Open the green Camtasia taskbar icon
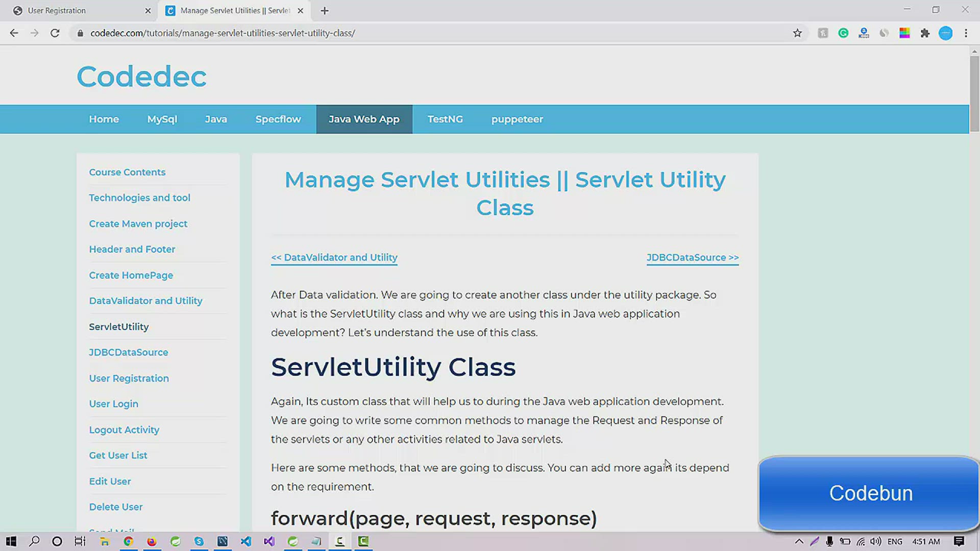The width and height of the screenshot is (980, 551). pyautogui.click(x=363, y=541)
